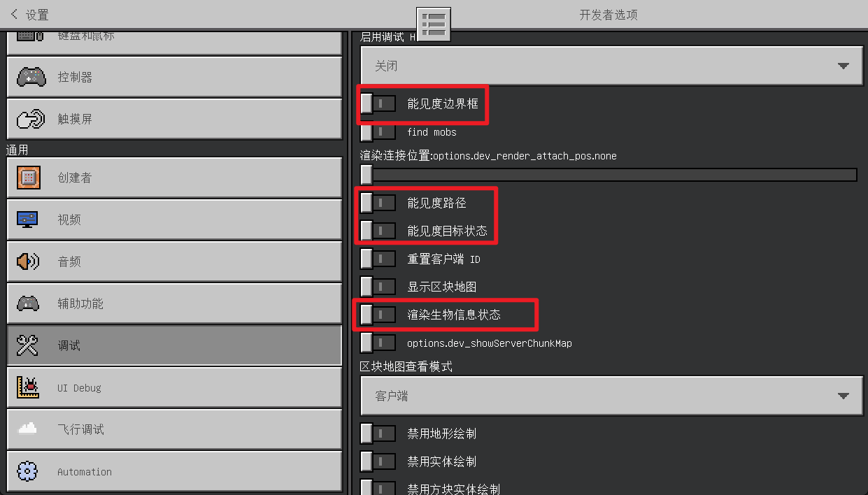Toggle the find mobs switch

coord(378,131)
